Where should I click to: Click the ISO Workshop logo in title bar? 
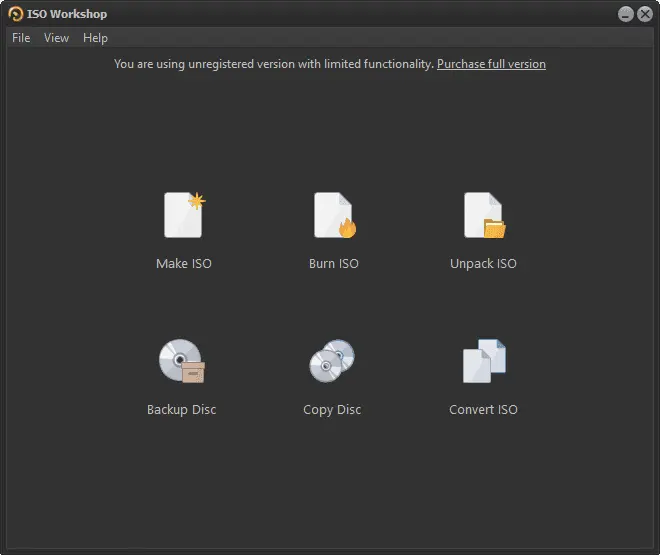tap(16, 14)
